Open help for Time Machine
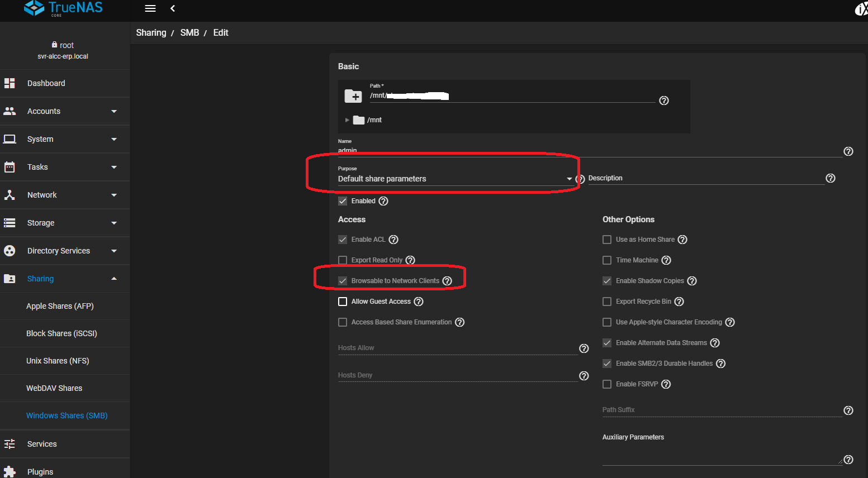 (x=666, y=260)
